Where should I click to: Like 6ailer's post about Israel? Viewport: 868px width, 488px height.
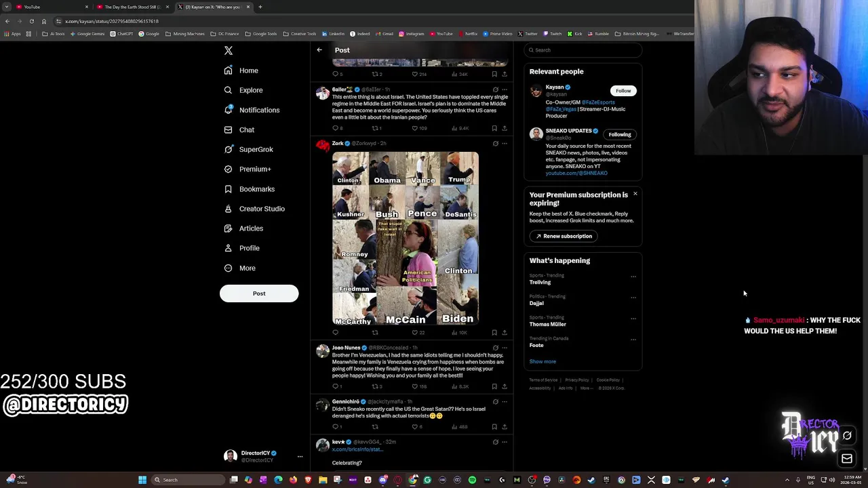(420, 128)
